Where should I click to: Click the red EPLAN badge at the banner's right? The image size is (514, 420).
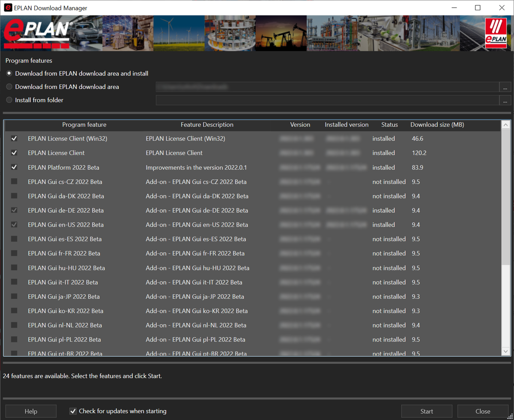(x=496, y=33)
